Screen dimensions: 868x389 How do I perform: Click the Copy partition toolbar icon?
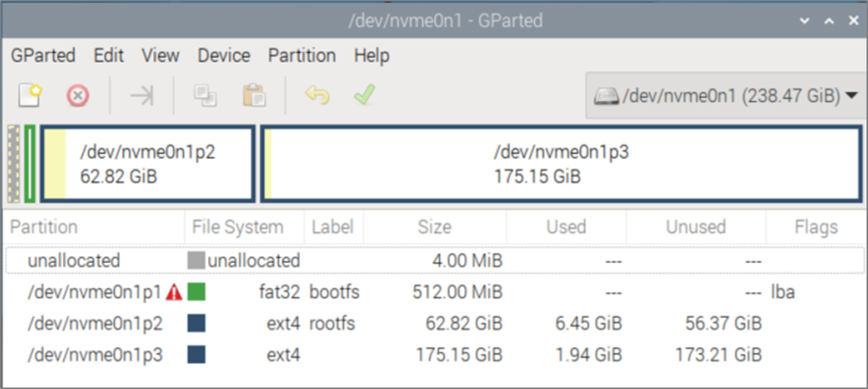(x=205, y=97)
